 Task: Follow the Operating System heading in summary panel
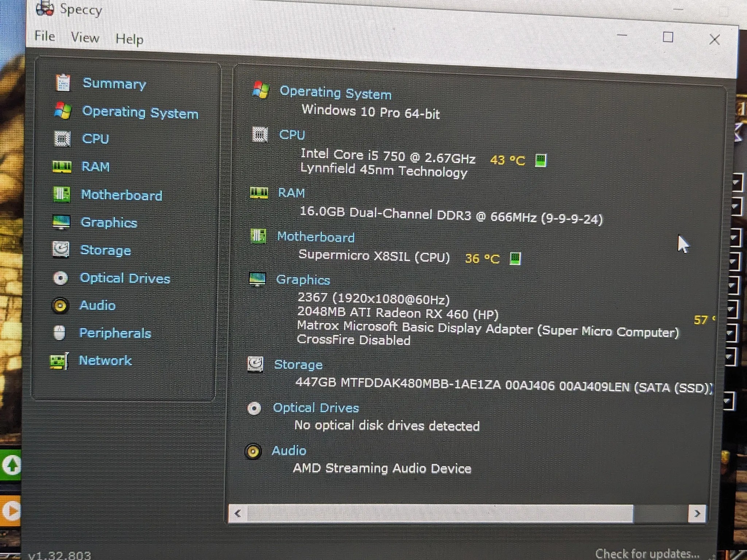pos(336,93)
